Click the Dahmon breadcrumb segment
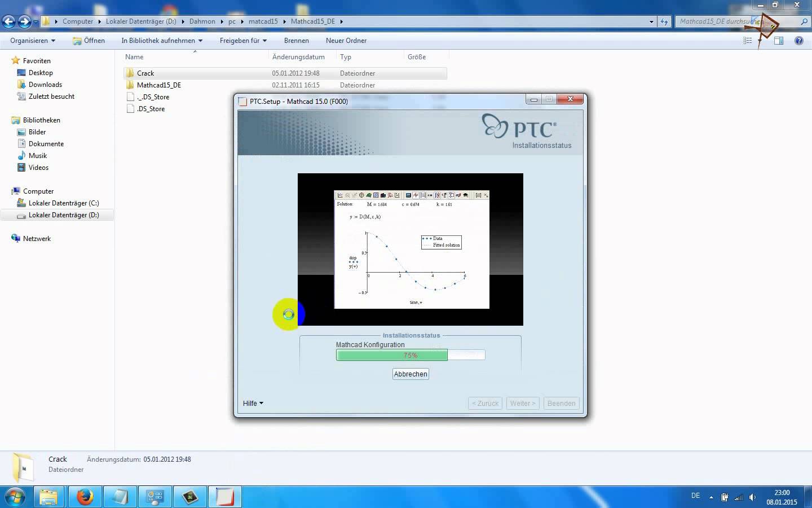The image size is (812, 508). [202, 21]
